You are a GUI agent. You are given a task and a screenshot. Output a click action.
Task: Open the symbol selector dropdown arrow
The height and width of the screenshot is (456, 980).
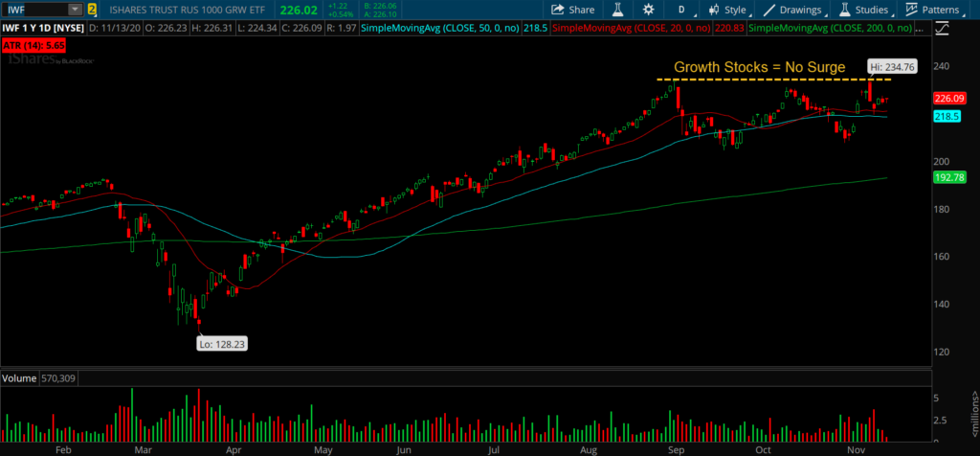[76, 10]
